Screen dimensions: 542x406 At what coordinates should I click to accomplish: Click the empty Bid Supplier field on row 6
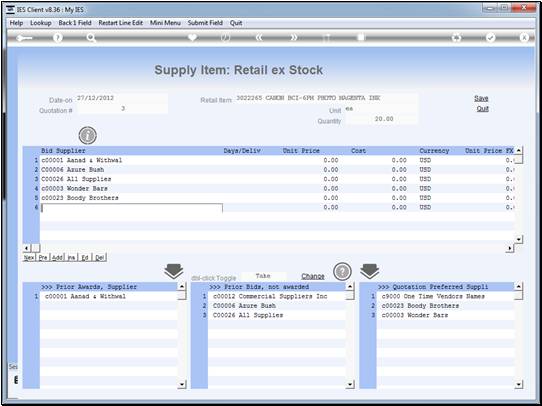click(132, 208)
